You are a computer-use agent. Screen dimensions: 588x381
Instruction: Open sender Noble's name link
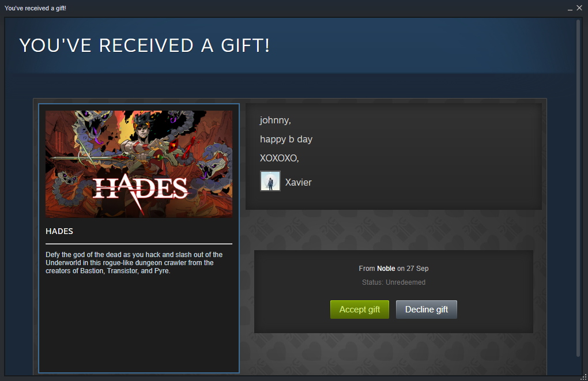(x=386, y=269)
